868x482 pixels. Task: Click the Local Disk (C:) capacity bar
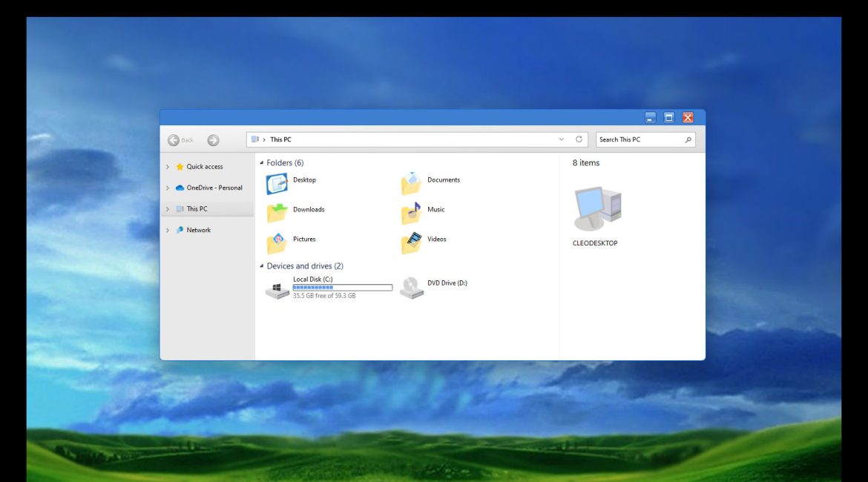pos(343,288)
